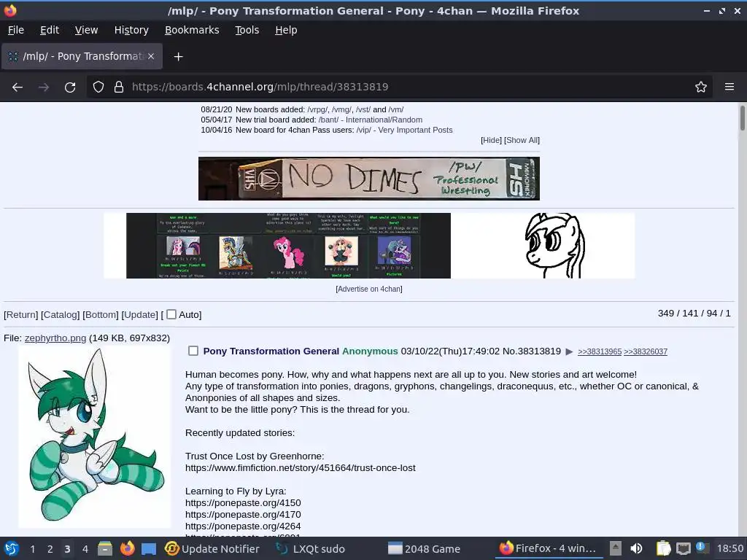This screenshot has width=747, height=560.
Task: Click the pony collage advertisement banner
Action: click(x=369, y=246)
